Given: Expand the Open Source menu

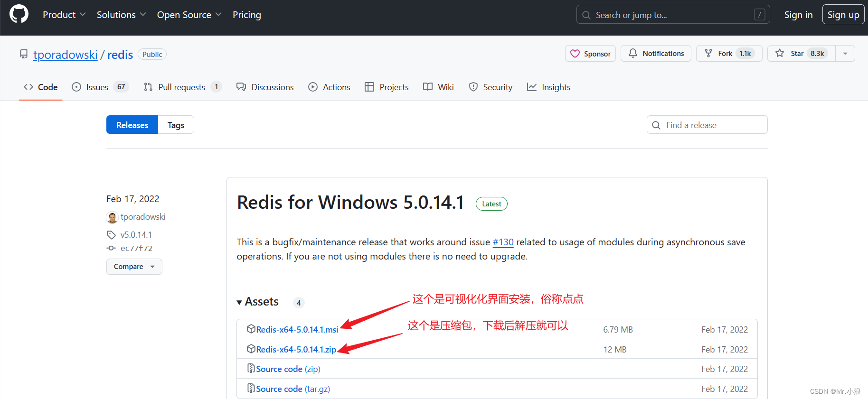Looking at the screenshot, I should tap(189, 15).
